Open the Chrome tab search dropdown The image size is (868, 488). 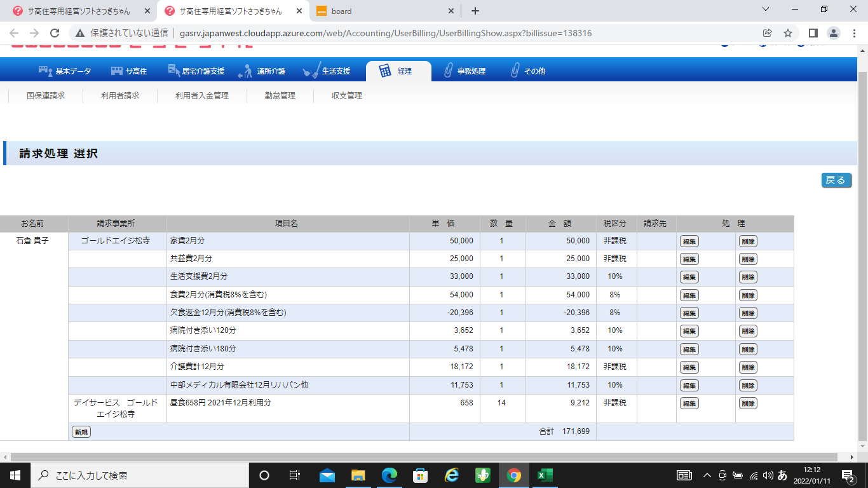pos(766,10)
